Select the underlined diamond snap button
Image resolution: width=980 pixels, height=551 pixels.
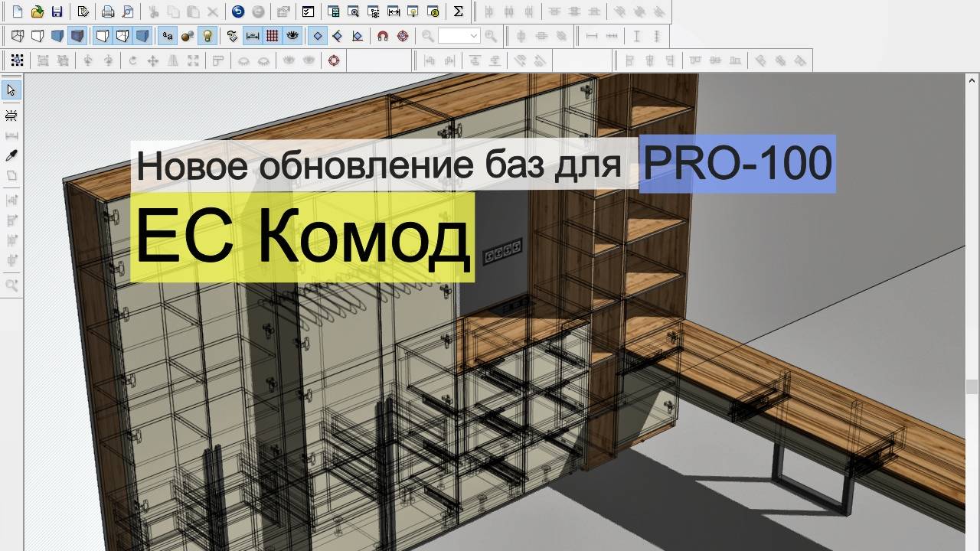(x=358, y=36)
